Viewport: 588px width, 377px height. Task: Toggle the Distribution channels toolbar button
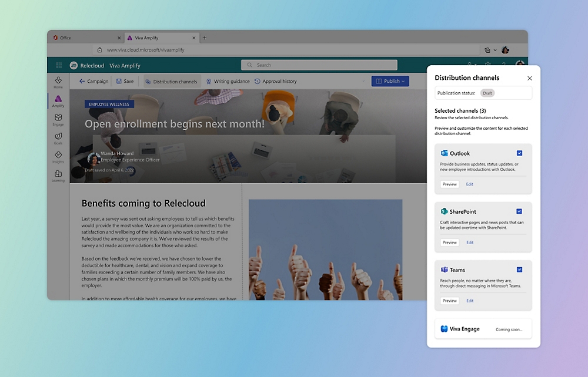click(171, 82)
